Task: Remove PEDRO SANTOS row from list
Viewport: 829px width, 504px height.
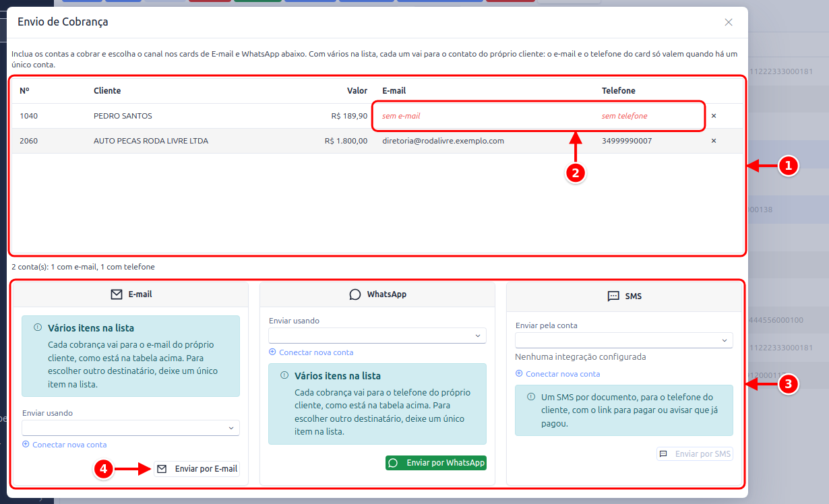Action: click(714, 116)
